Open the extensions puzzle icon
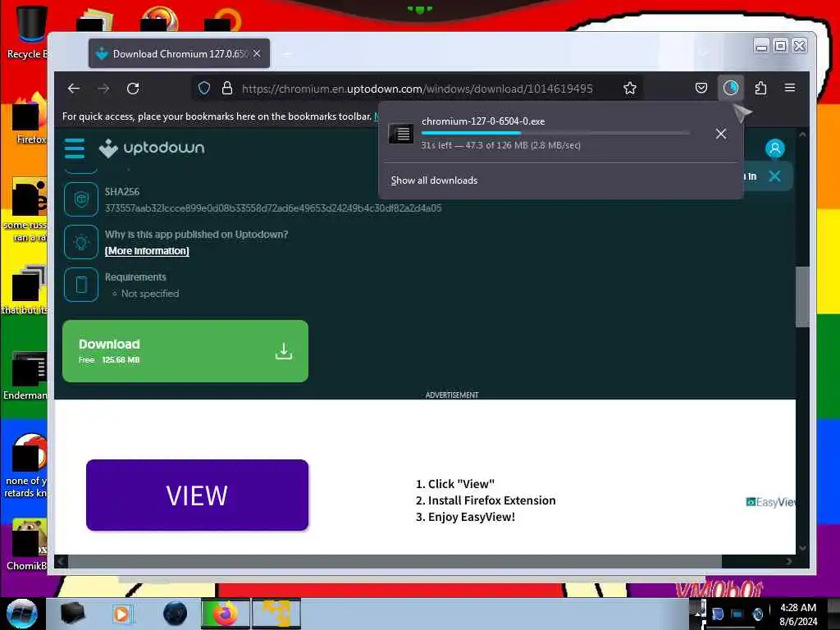 coord(760,88)
